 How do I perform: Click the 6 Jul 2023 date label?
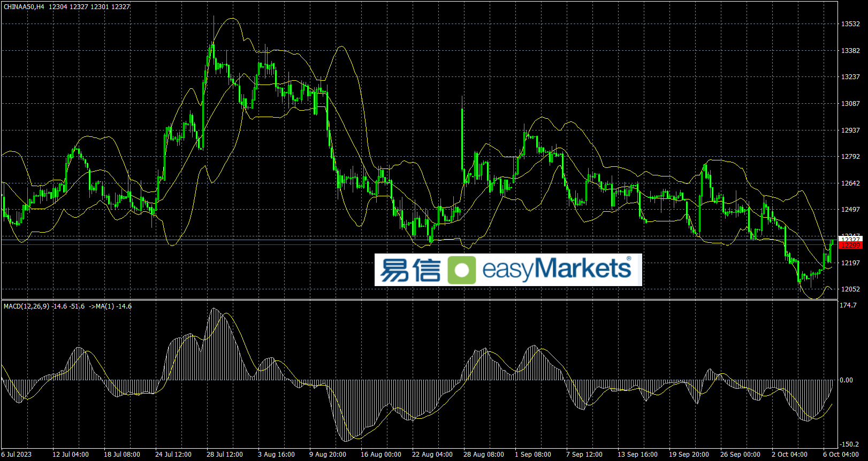click(17, 455)
